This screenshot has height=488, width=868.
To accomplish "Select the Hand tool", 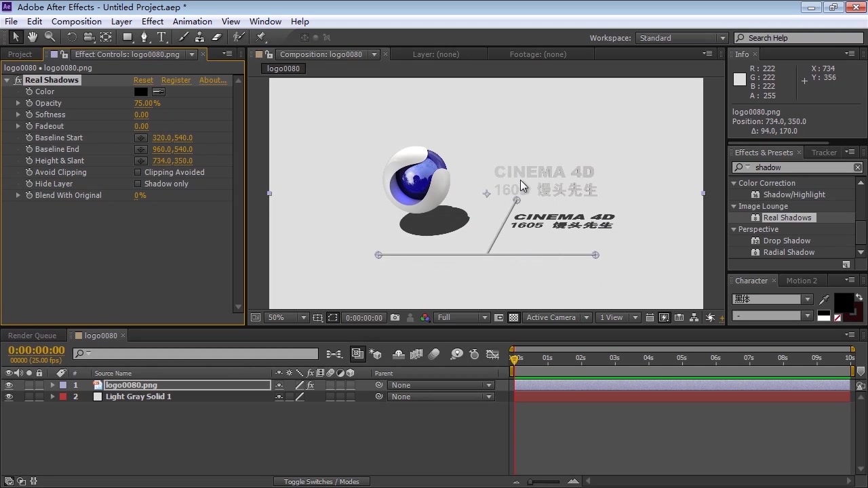I will [x=33, y=37].
